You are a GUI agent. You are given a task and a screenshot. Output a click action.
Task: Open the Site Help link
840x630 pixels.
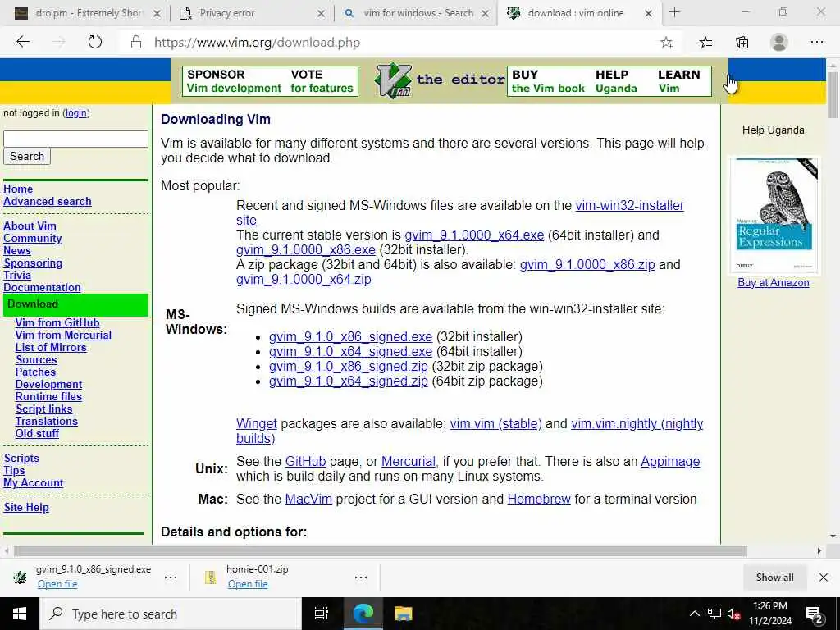click(x=26, y=508)
